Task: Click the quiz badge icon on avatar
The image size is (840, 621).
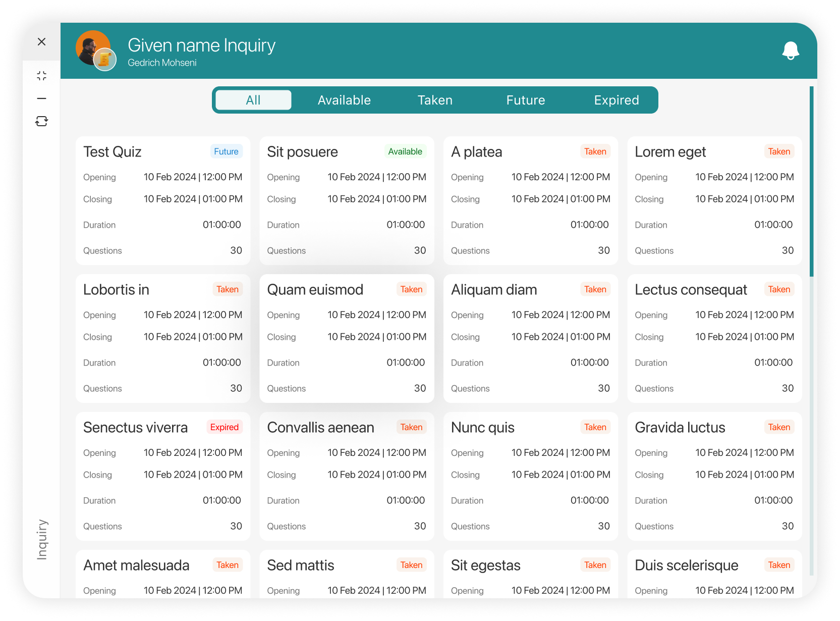Action: (105, 60)
